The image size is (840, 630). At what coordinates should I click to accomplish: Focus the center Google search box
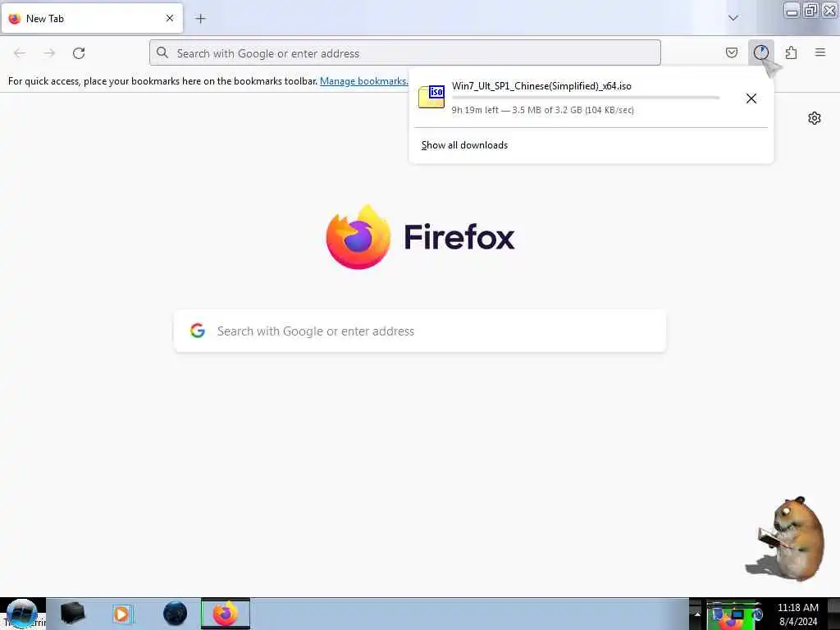point(420,331)
